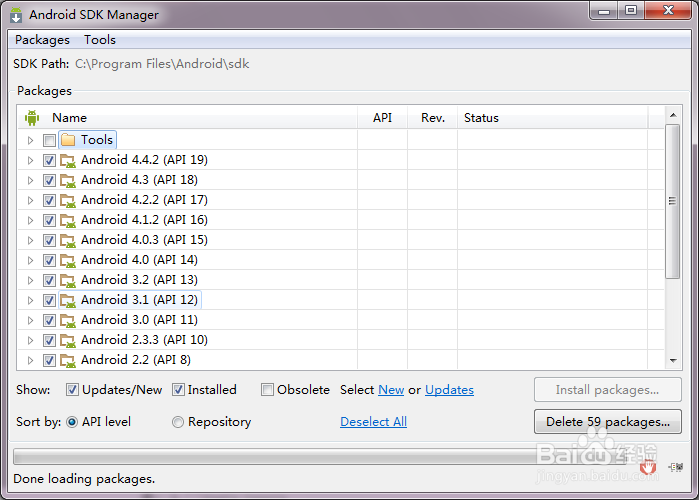Image resolution: width=699 pixels, height=500 pixels.
Task: Toggle the Installed show filter
Action: 178,390
